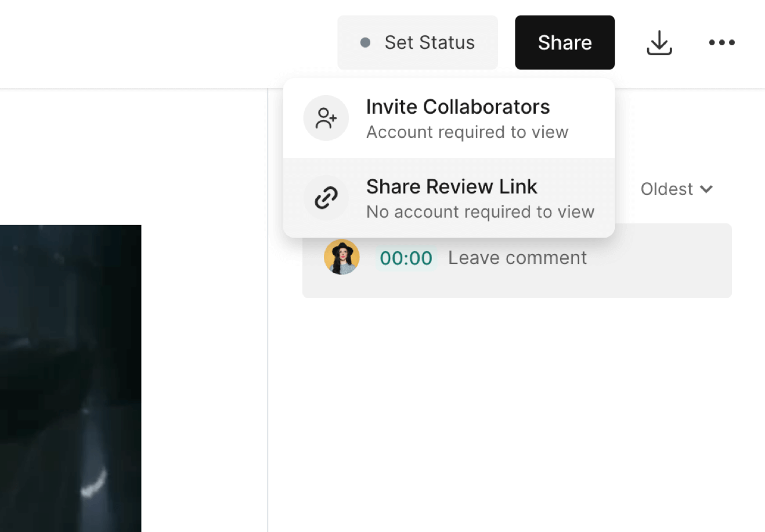Focus the Leave comment text field
The width and height of the screenshot is (765, 532).
pos(517,258)
